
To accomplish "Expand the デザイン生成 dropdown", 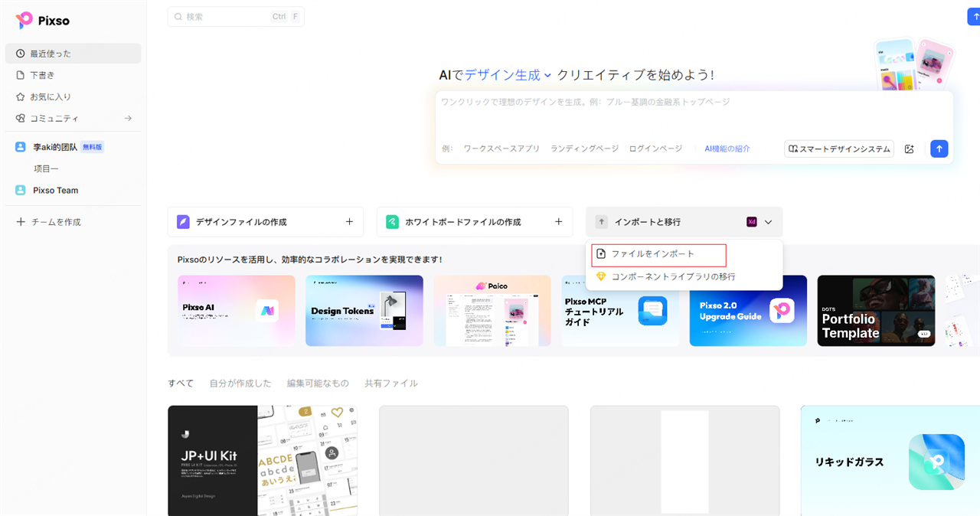I will pos(508,75).
